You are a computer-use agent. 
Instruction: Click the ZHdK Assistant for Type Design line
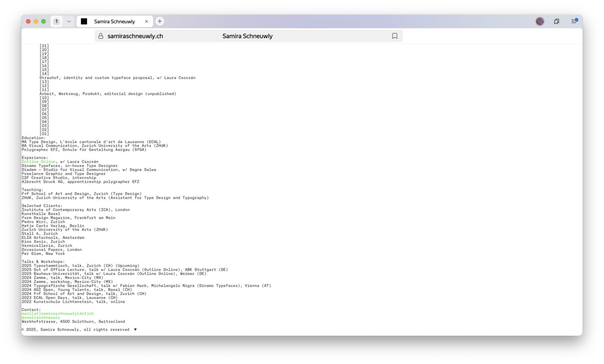115,198
